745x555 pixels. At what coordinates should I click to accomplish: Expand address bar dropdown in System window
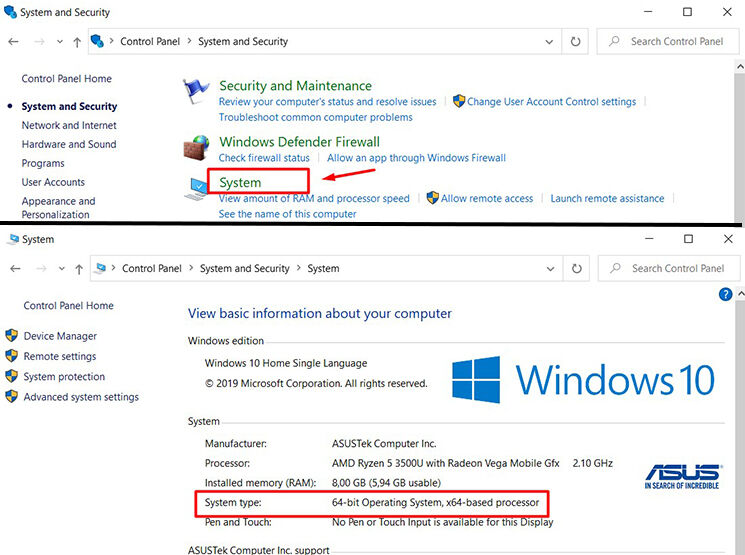tap(550, 269)
